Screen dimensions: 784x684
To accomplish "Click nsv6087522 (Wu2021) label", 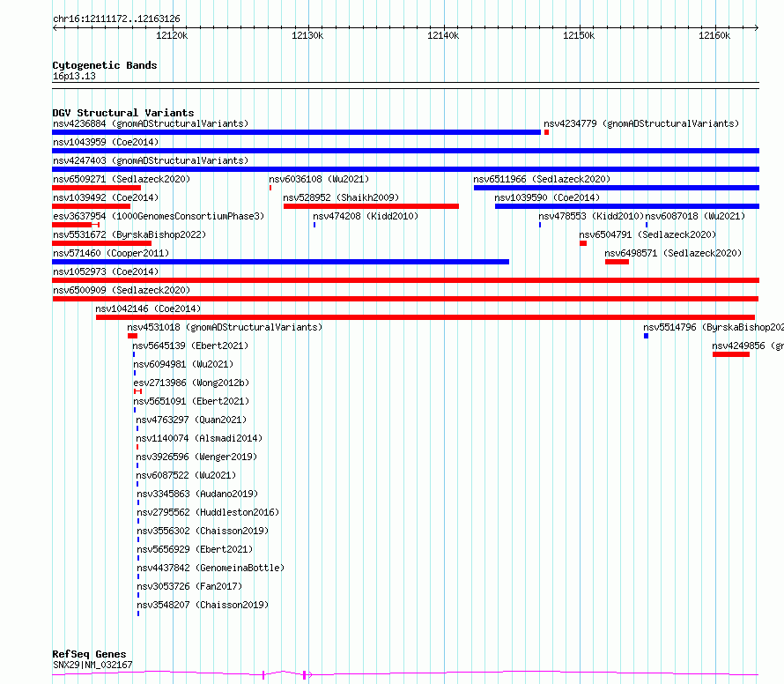I will 186,475.
